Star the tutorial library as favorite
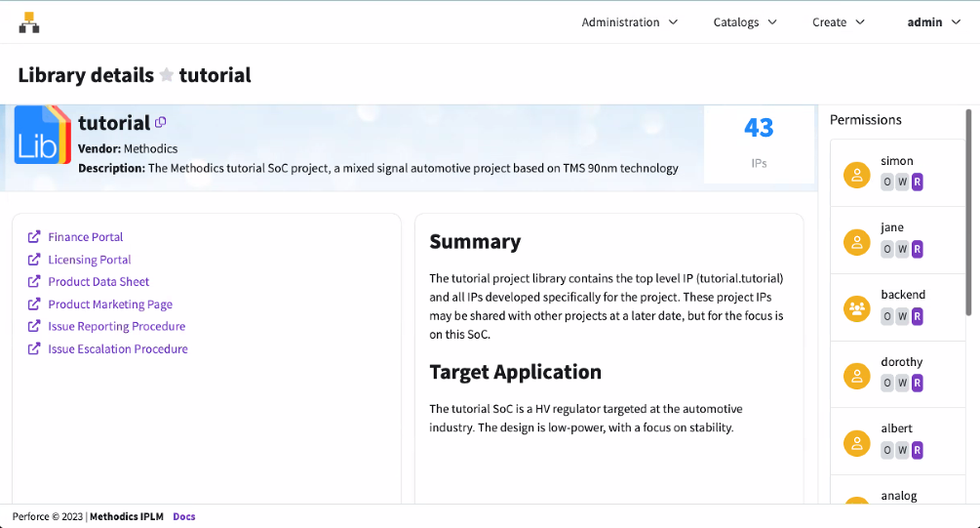The width and height of the screenshot is (980, 528). pos(167,75)
